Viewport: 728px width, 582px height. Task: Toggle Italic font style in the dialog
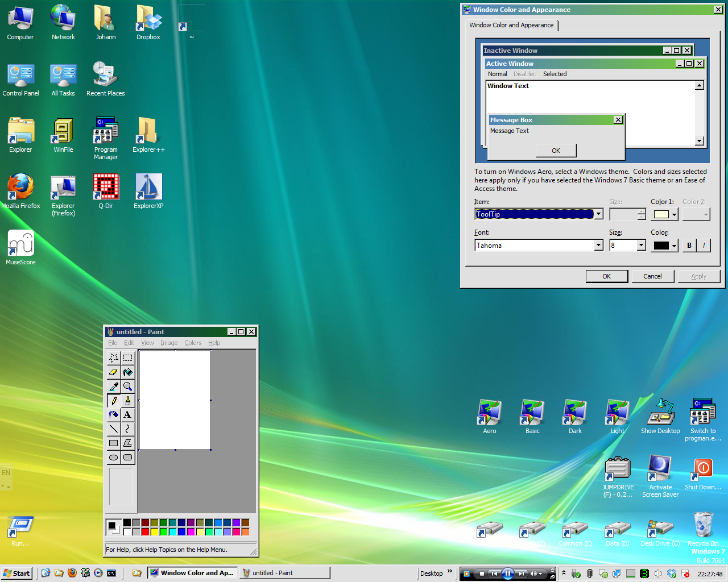[x=704, y=245]
